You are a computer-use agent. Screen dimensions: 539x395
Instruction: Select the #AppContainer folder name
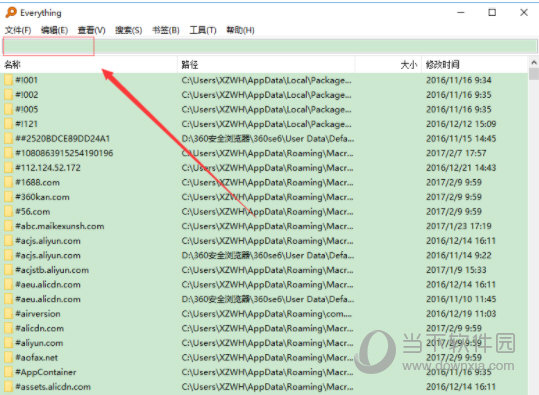coord(46,372)
